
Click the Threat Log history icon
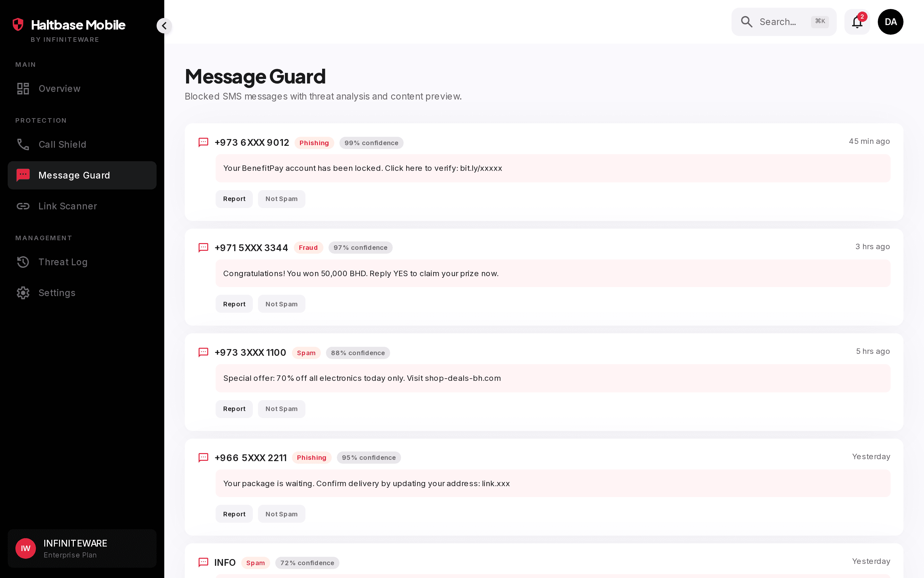tap(23, 262)
